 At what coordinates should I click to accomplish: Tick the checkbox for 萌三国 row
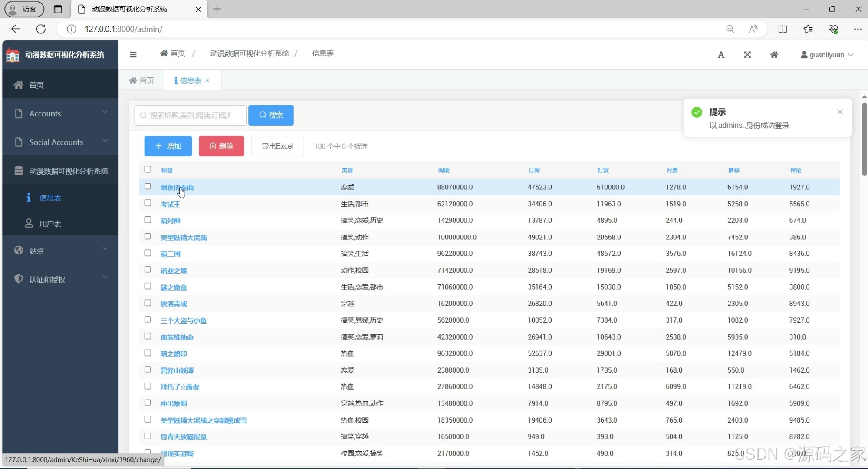148,253
